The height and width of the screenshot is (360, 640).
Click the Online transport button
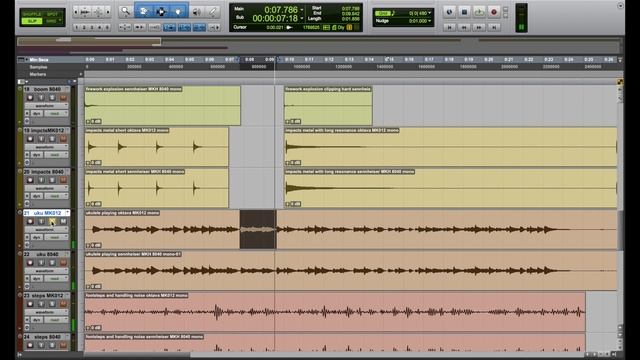pyautogui.click(x=449, y=12)
